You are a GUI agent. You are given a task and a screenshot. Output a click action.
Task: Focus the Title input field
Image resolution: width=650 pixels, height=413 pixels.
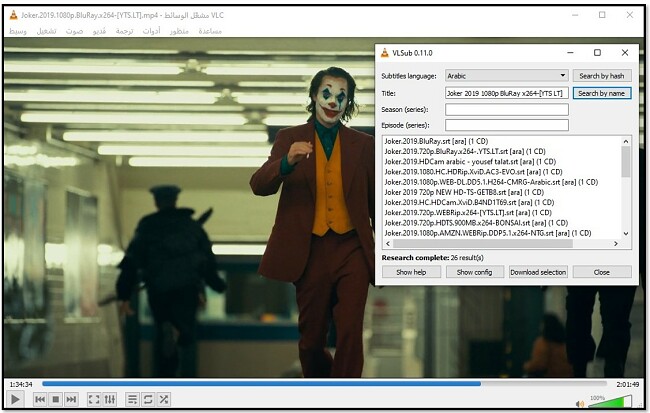[507, 93]
